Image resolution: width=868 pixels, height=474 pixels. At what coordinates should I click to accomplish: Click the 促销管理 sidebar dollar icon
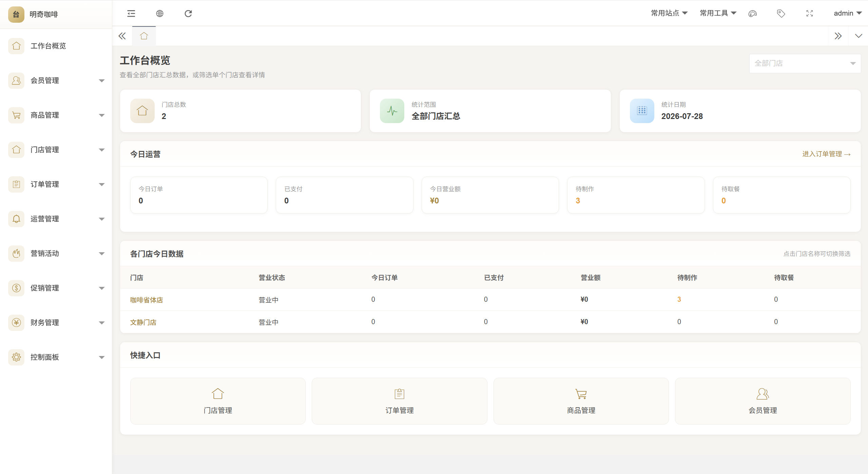[x=16, y=288]
